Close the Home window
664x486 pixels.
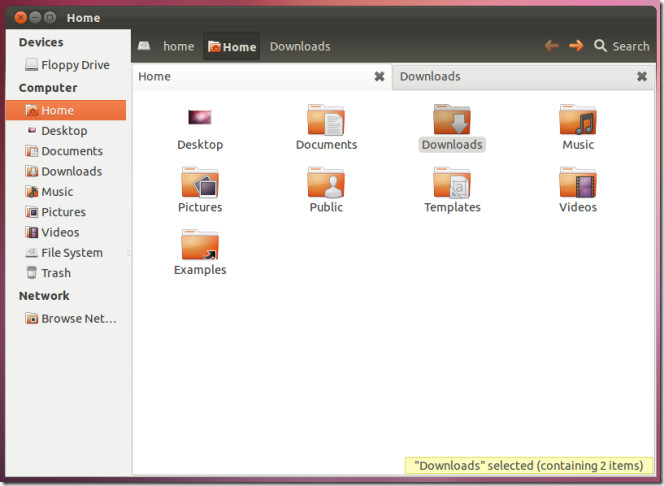[x=20, y=17]
